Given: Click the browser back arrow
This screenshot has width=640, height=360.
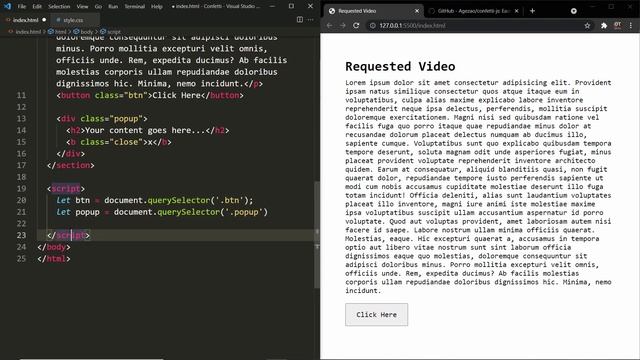Looking at the screenshot, I should pyautogui.click(x=329, y=25).
